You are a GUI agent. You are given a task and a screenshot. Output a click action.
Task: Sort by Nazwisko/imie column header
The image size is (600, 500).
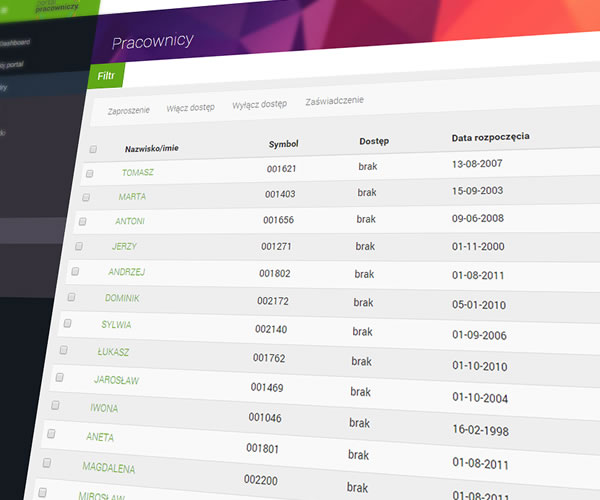click(152, 148)
